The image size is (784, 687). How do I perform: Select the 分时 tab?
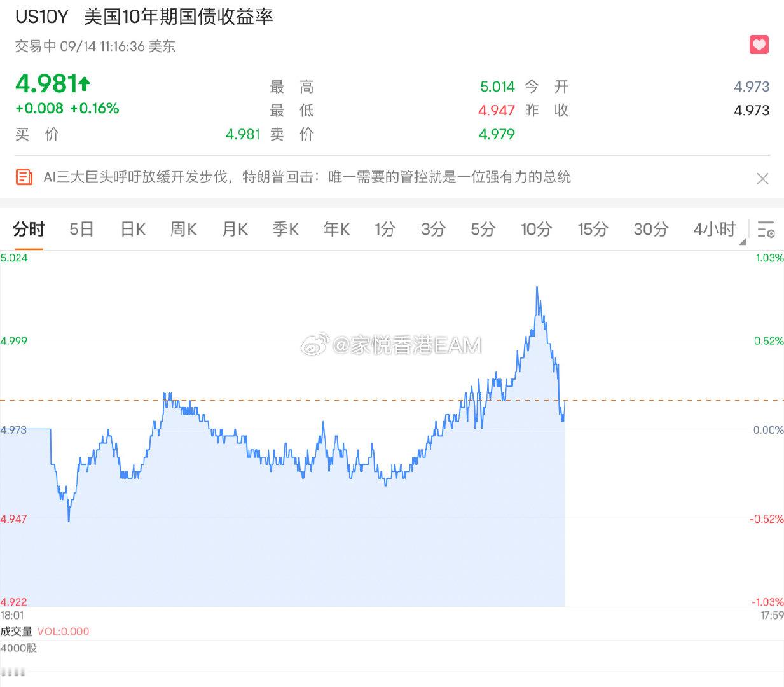(x=29, y=229)
